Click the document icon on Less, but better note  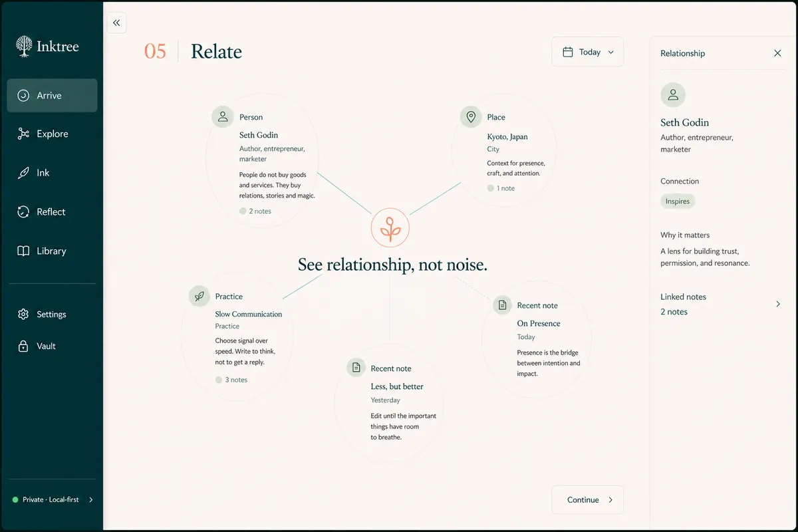[x=356, y=368]
